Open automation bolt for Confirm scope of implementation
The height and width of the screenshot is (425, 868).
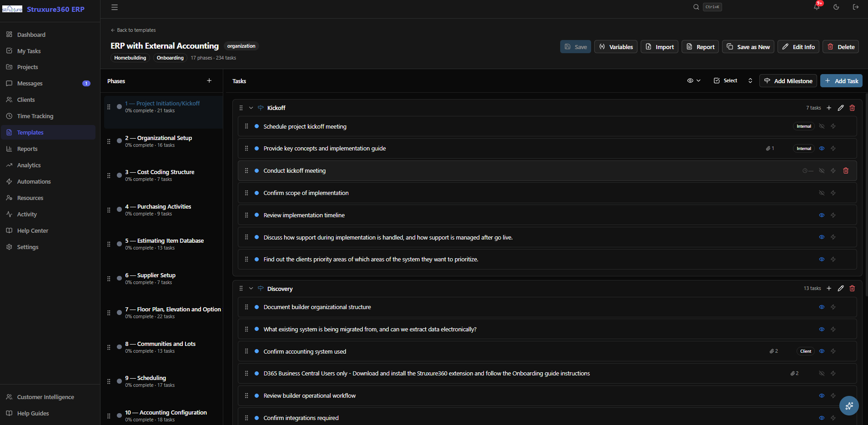pyautogui.click(x=833, y=193)
